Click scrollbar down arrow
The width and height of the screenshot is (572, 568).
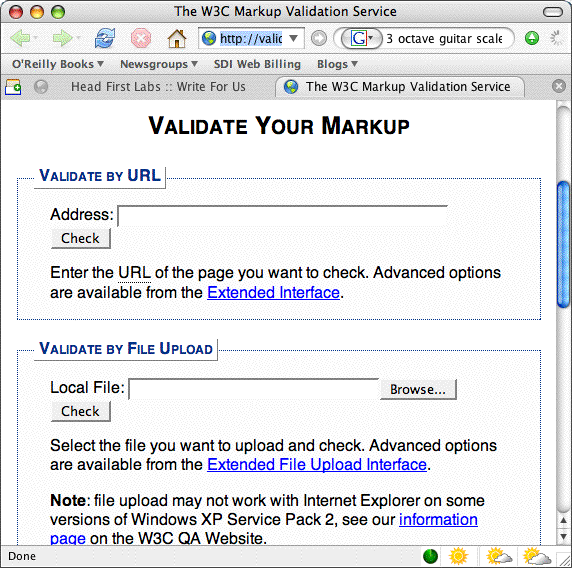(564, 537)
